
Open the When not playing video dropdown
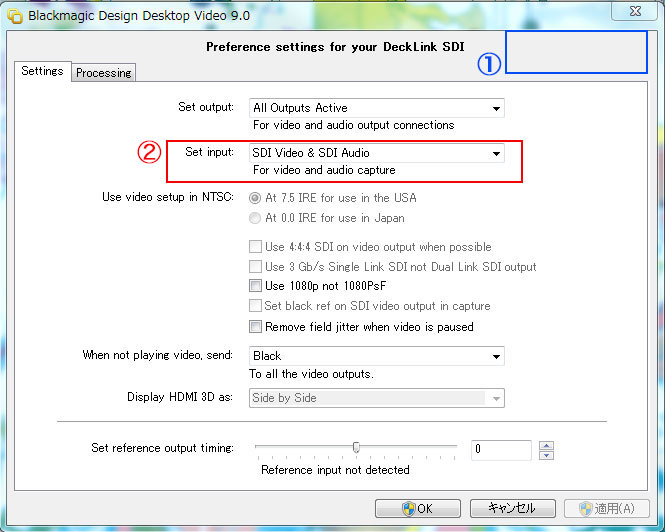point(377,356)
